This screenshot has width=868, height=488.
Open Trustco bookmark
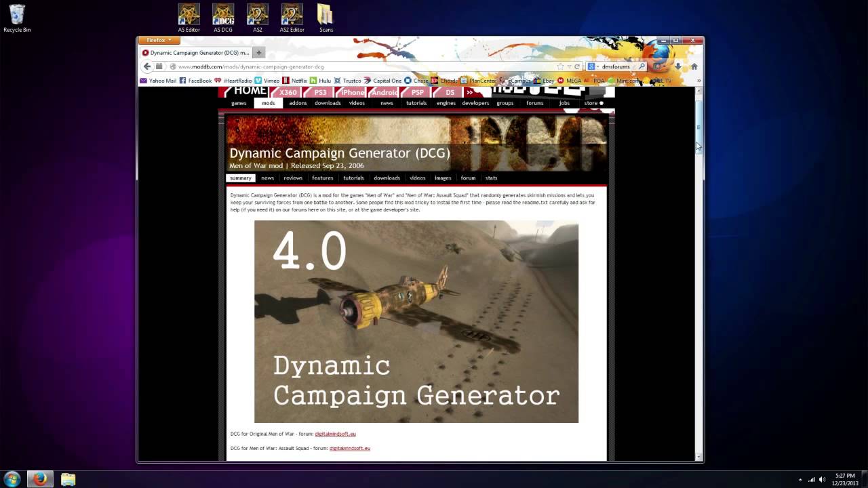point(348,81)
